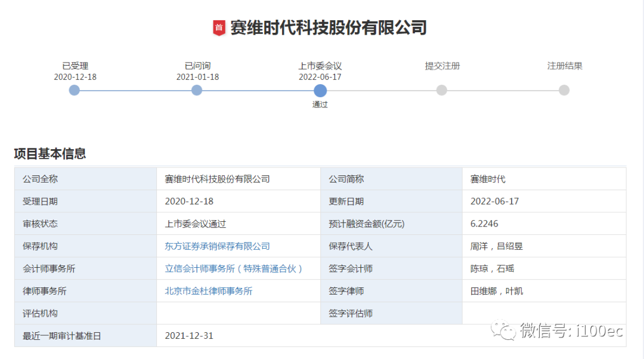The width and height of the screenshot is (644, 359).
Task: Click the 注册结果 stage label
Action: [565, 66]
